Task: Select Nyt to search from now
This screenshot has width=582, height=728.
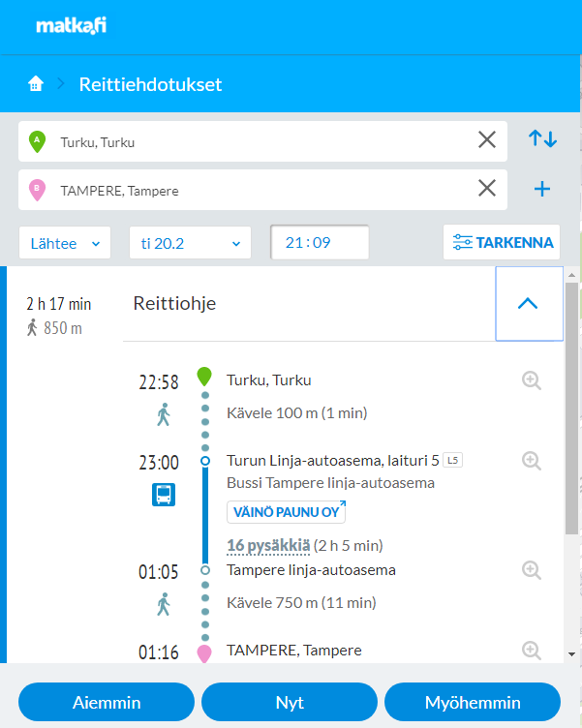Action: (x=290, y=702)
